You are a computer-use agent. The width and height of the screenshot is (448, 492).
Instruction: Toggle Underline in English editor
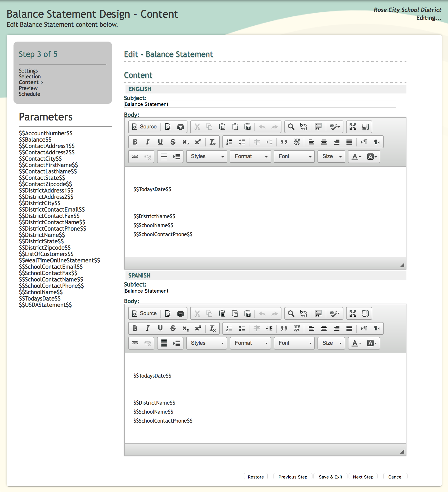[160, 142]
